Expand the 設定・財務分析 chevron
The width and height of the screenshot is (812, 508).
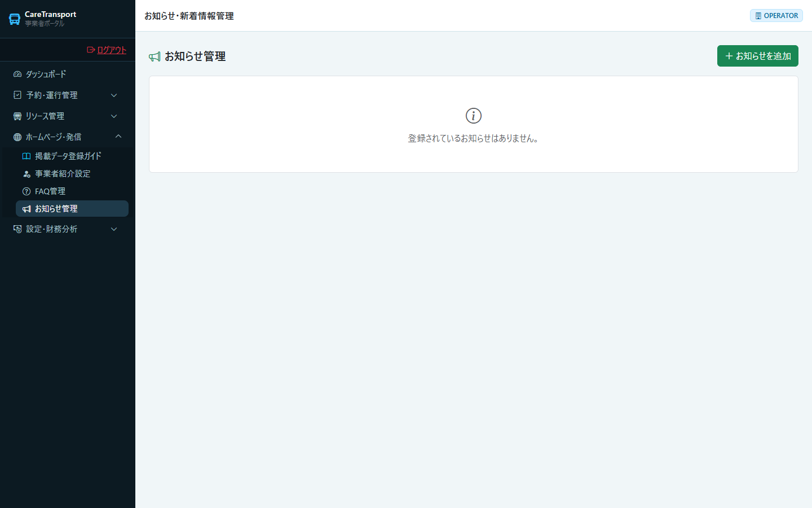click(x=114, y=229)
